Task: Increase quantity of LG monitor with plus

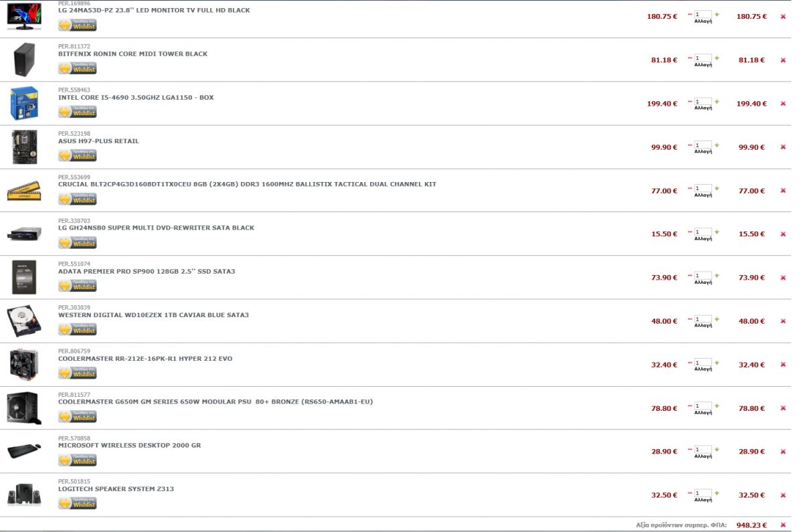Action: [x=717, y=14]
